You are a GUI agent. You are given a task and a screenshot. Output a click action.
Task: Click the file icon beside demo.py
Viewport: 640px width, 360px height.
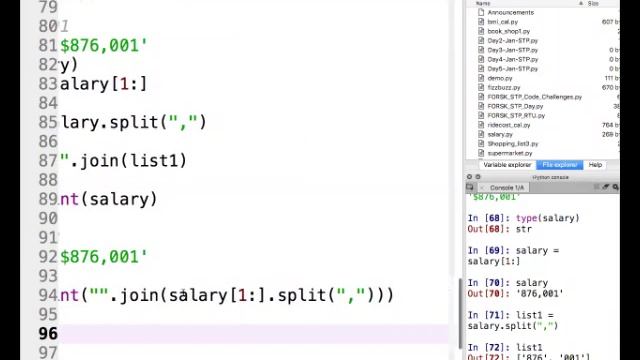pos(481,78)
